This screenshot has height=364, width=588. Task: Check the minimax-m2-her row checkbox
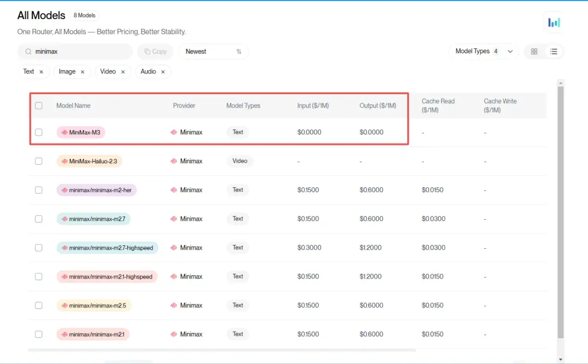[39, 190]
